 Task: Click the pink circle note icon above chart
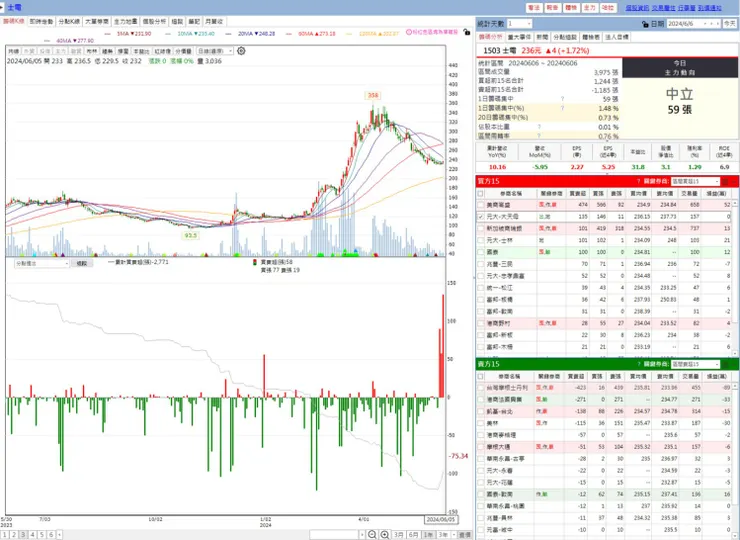(x=409, y=33)
